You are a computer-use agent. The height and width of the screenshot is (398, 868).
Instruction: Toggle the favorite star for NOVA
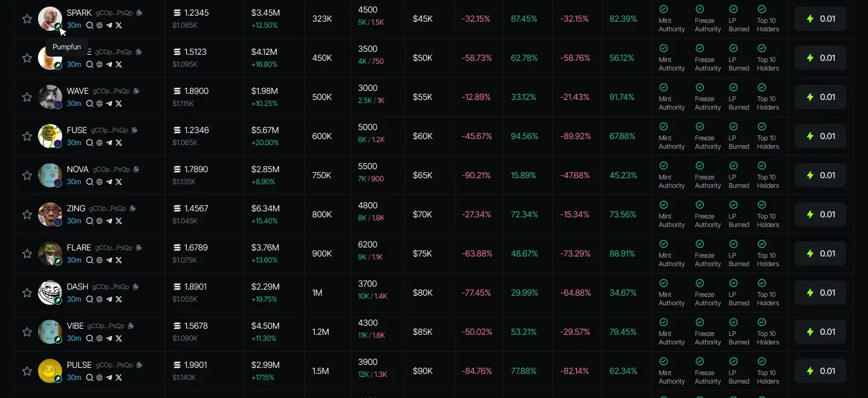point(27,175)
